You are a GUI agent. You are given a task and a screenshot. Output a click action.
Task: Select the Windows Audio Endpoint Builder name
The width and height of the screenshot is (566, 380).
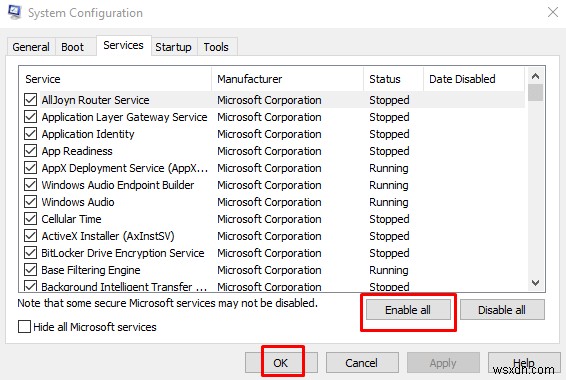(x=118, y=185)
